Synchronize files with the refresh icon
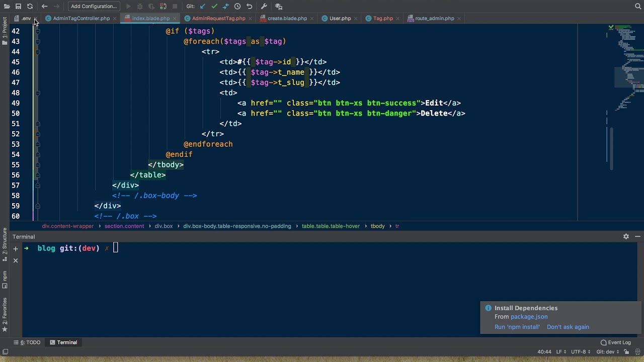644x362 pixels. tap(30, 6)
